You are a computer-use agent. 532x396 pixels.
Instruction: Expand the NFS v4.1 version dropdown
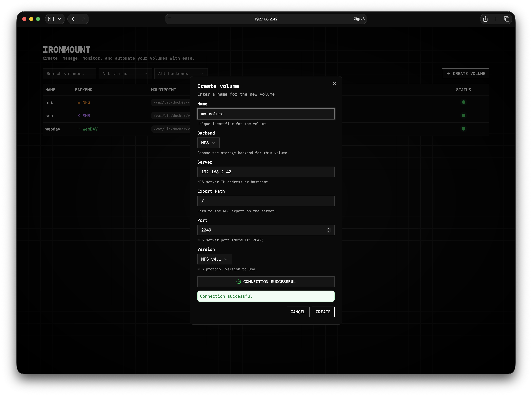click(x=214, y=259)
